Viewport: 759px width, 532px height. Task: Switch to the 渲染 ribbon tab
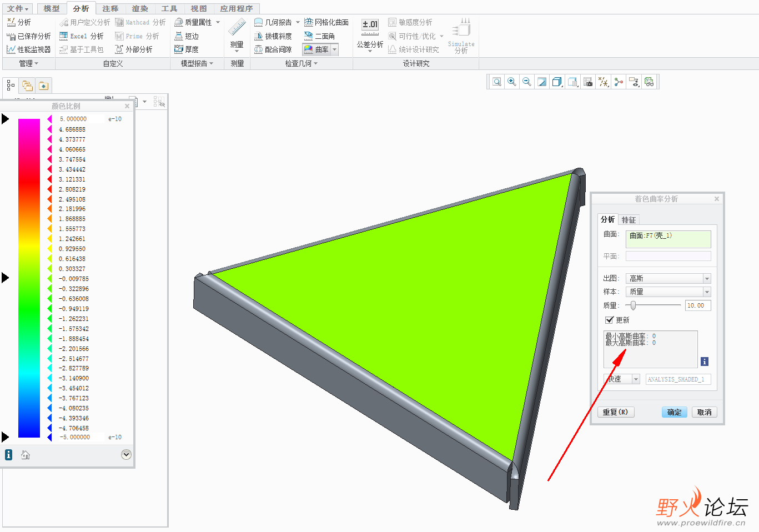tap(140, 8)
